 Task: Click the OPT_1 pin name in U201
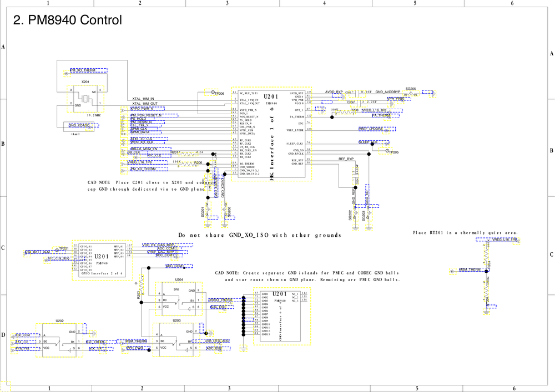click(x=299, y=110)
